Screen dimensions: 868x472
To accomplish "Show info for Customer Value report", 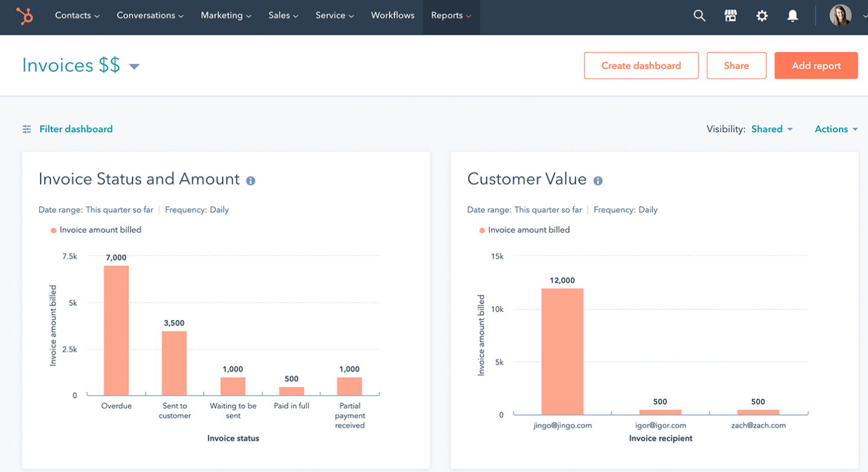I will tap(597, 179).
